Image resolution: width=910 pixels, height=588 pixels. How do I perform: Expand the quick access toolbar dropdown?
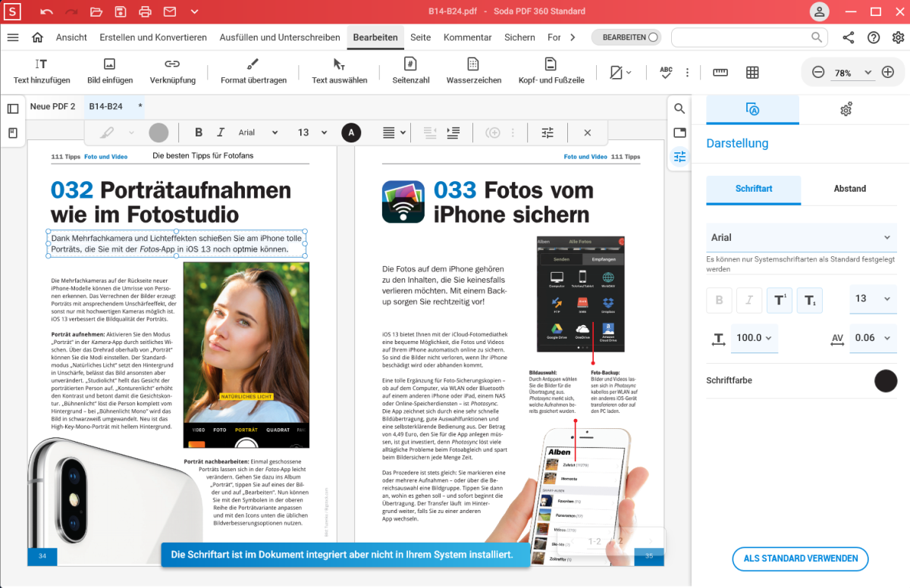[x=195, y=12]
